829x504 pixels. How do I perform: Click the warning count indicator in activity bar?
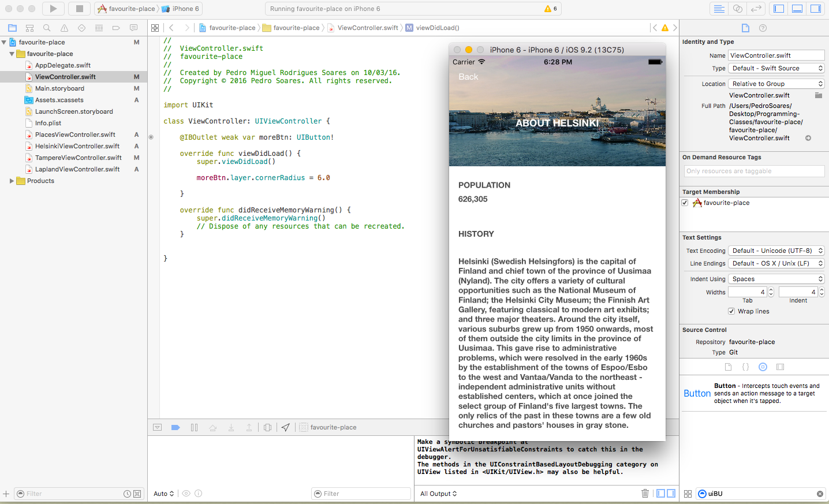coord(551,9)
